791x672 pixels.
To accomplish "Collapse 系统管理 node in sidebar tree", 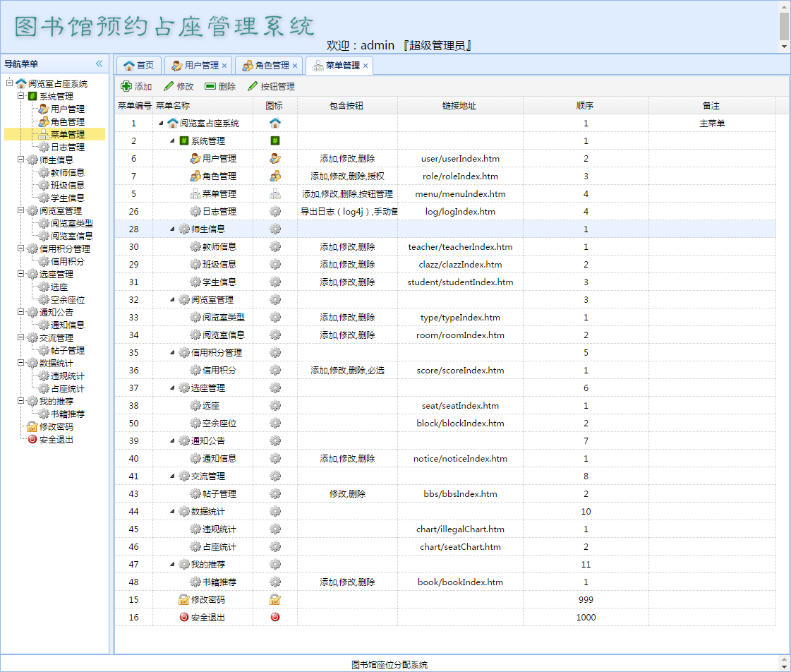I will (x=20, y=95).
